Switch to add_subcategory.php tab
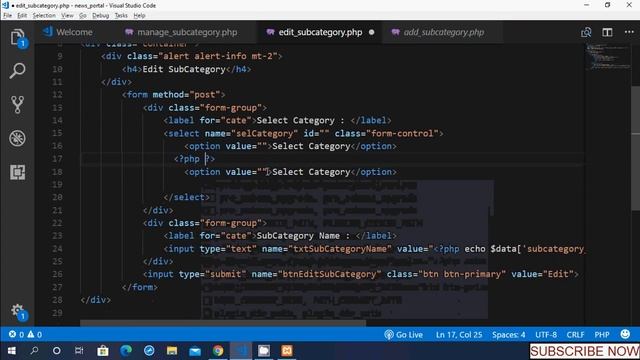640x360 pixels. click(438, 32)
